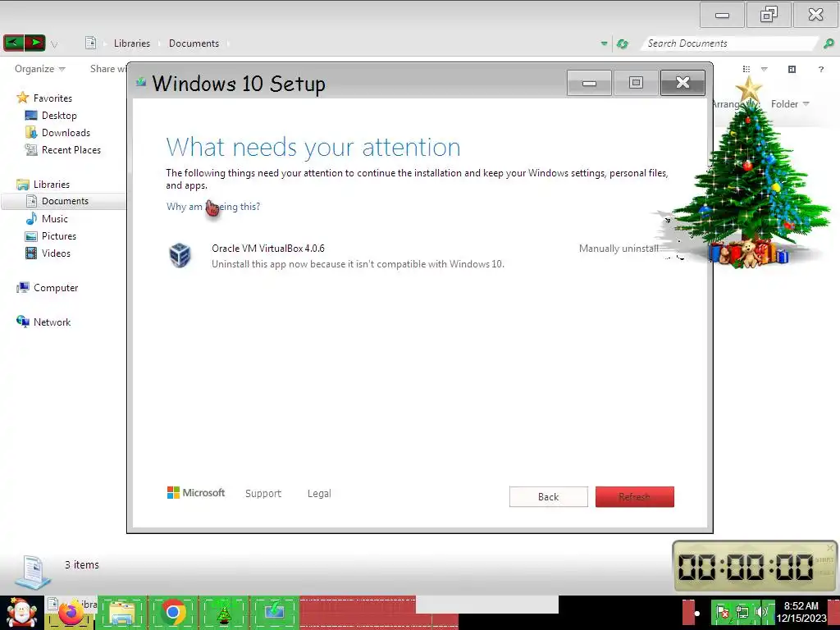Open Recent Places in the navigation pane
The height and width of the screenshot is (630, 840).
(71, 150)
